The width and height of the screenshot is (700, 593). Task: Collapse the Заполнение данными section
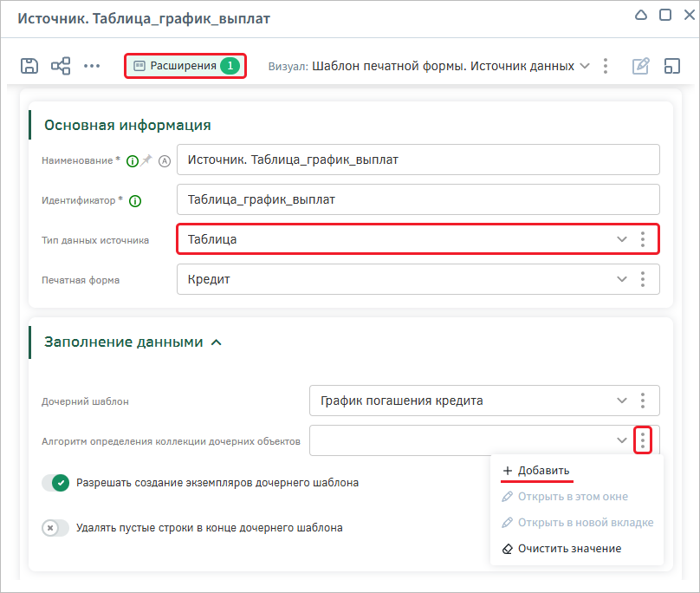click(217, 342)
